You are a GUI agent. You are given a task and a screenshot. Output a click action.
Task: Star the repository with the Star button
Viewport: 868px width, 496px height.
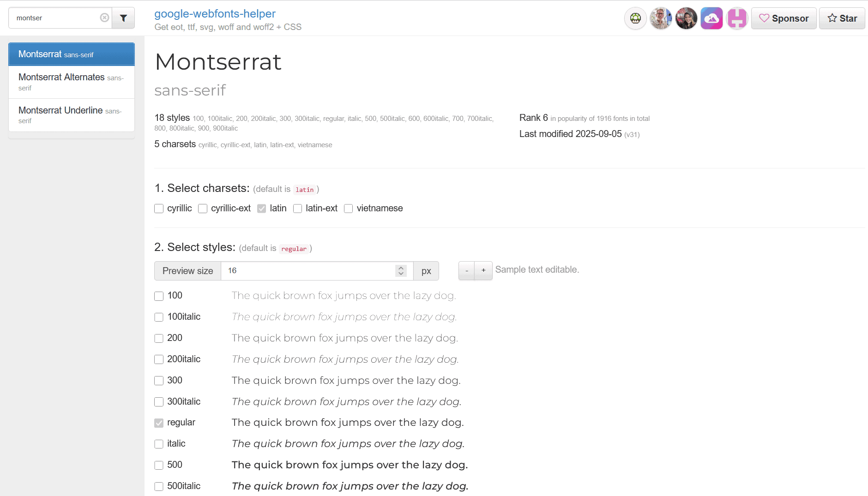pyautogui.click(x=842, y=18)
